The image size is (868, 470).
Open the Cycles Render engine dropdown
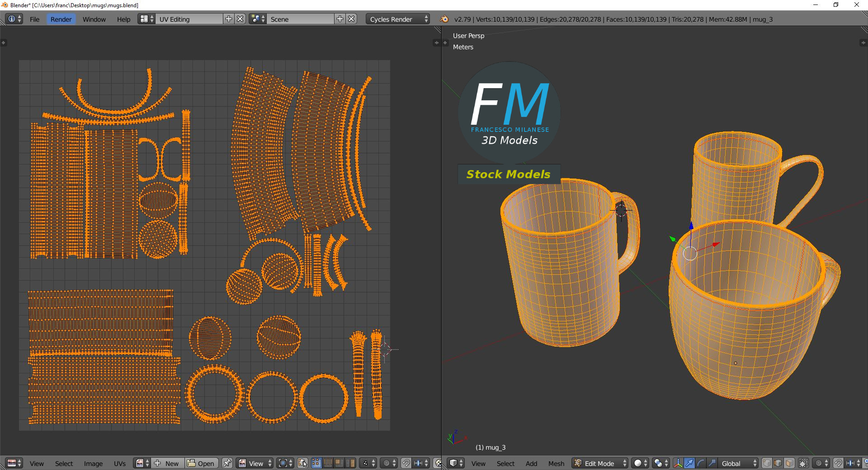[x=398, y=19]
